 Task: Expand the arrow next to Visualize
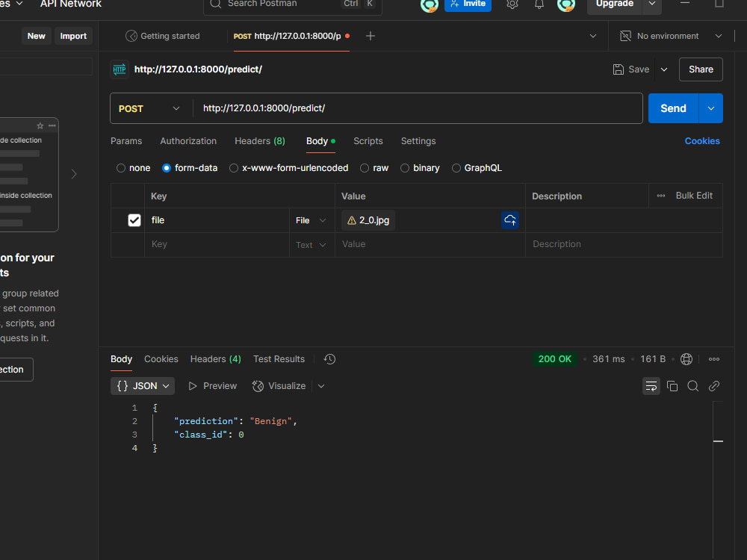pos(321,386)
